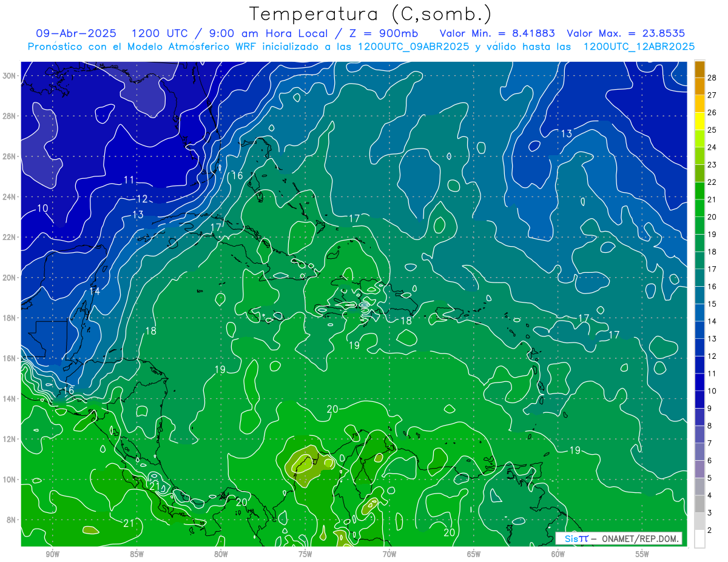Click the "30N" latitude axis label
This screenshot has height=562, width=728.
click(x=10, y=76)
